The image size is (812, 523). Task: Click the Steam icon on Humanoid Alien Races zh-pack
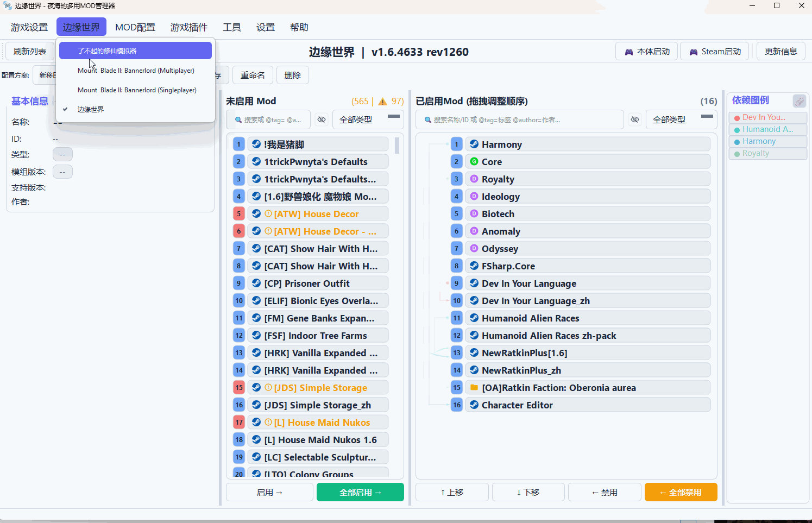(x=474, y=335)
